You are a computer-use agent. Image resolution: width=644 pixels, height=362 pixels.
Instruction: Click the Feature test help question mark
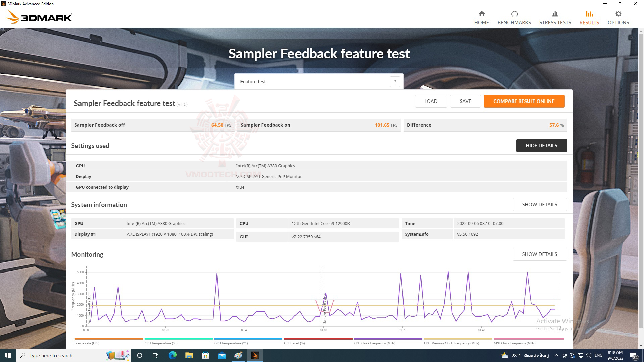395,82
